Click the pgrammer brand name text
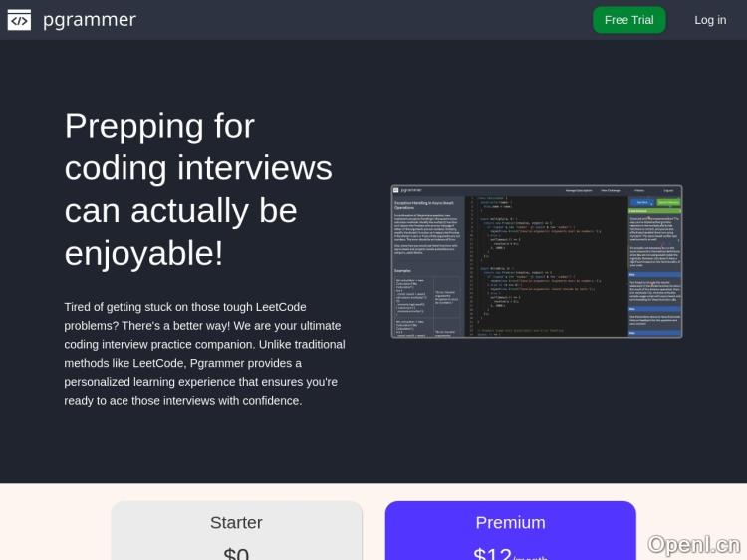The height and width of the screenshot is (560, 747). [x=89, y=19]
